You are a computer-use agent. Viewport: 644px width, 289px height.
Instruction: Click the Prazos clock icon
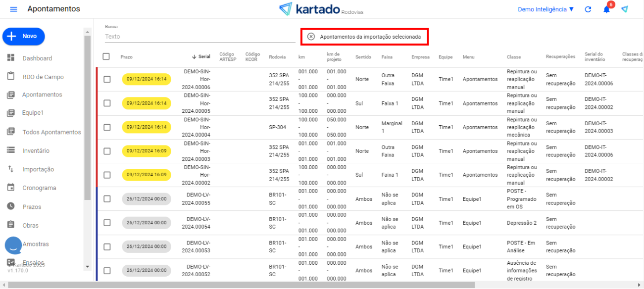(x=11, y=206)
